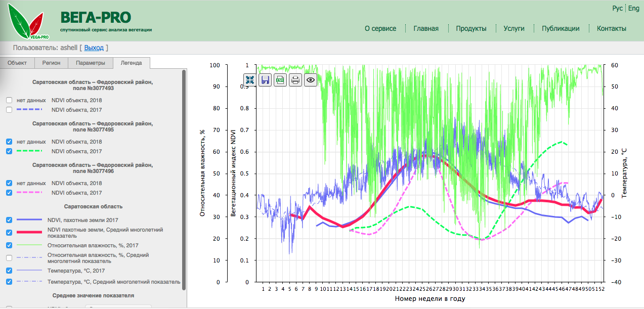Switch language to Eng

pos(634,9)
